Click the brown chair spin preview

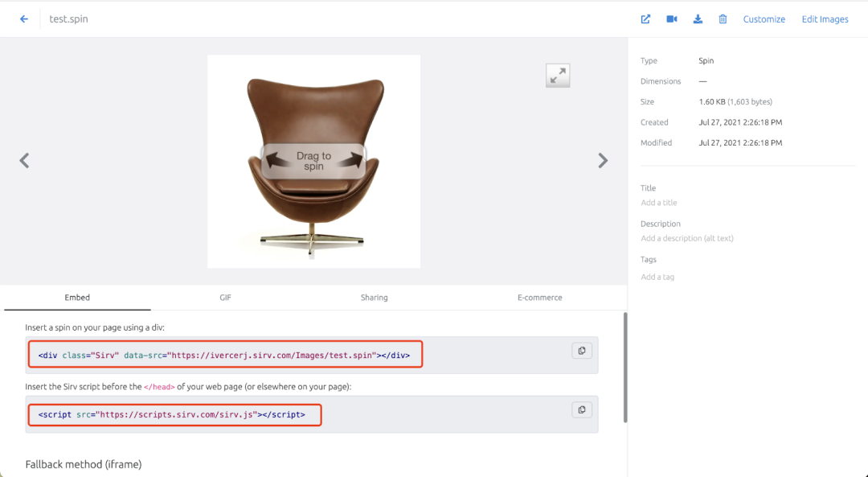pos(314,161)
